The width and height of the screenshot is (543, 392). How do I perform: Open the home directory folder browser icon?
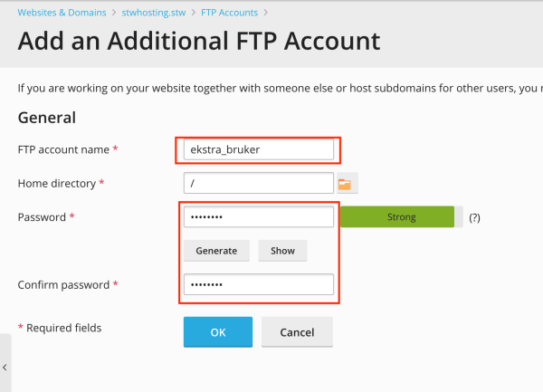tap(347, 183)
